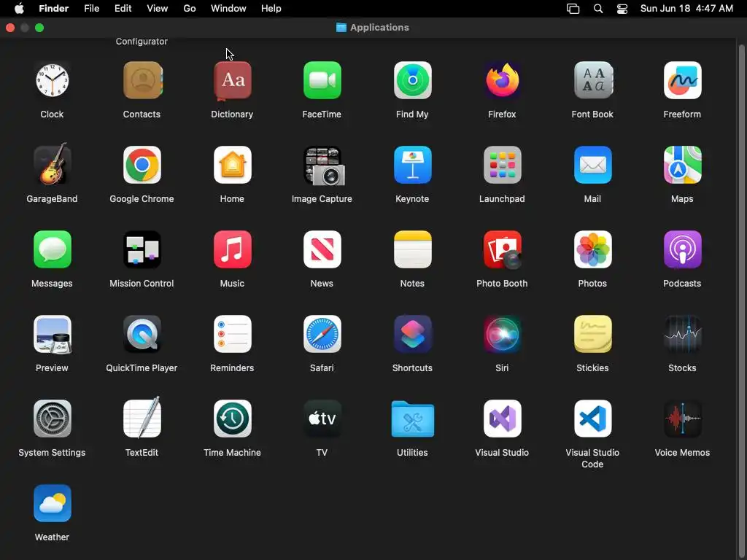Viewport: 747px width, 560px height.
Task: Click the "Mission Control" label text
Action: 142,284
